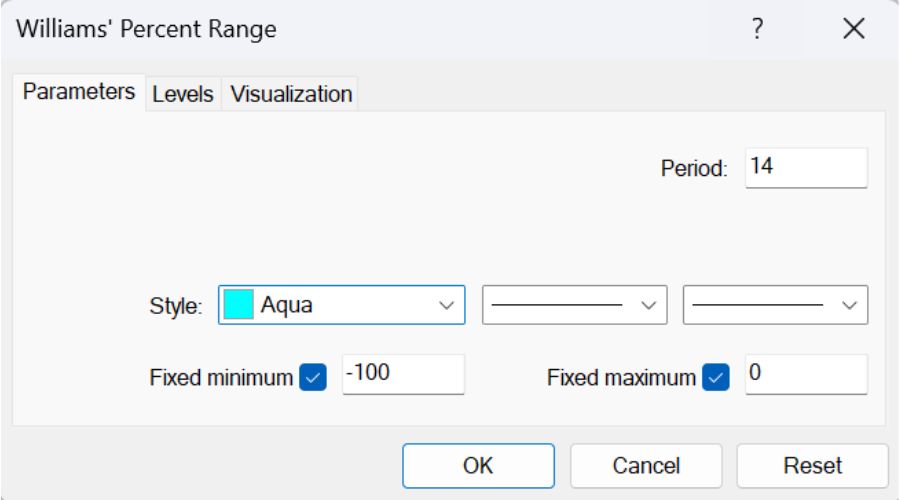Uncheck the Fixed minimum checkbox
The image size is (900, 500).
point(312,378)
